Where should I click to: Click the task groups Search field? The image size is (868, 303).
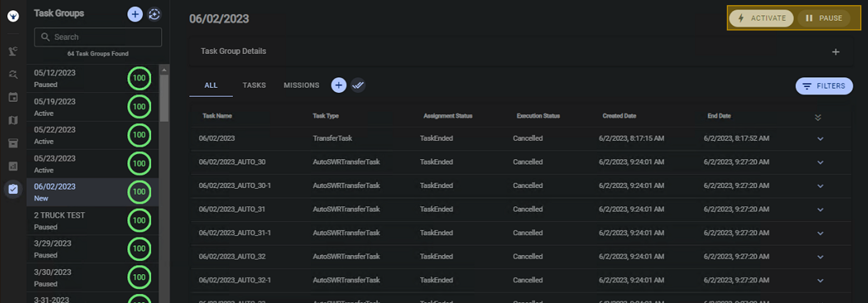point(98,37)
